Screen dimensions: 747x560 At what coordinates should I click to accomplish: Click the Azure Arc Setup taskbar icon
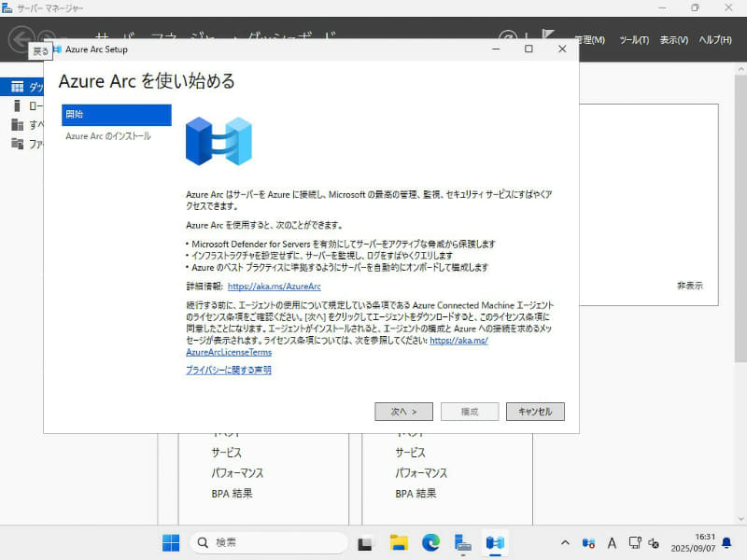point(495,541)
